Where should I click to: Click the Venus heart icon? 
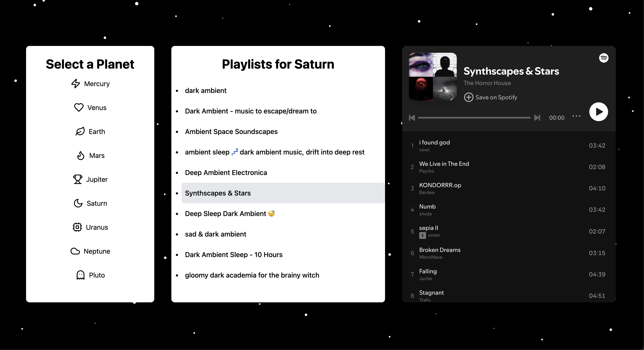[x=79, y=107]
